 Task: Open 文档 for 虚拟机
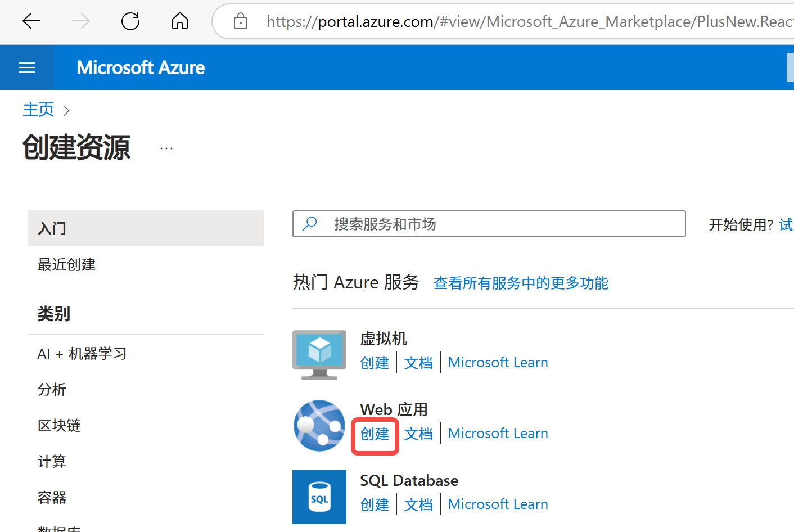point(418,363)
